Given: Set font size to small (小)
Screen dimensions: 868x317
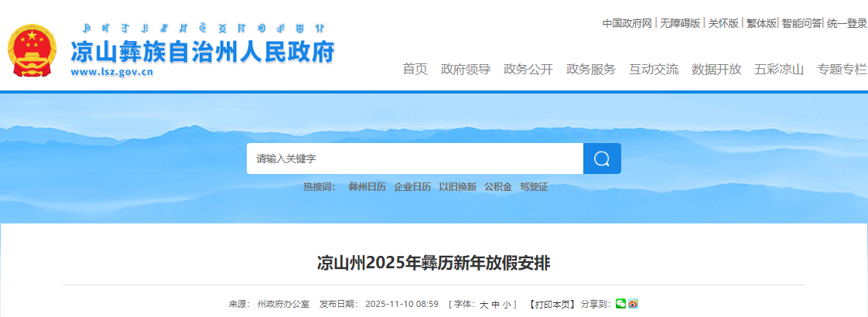Looking at the screenshot, I should click(x=506, y=305).
